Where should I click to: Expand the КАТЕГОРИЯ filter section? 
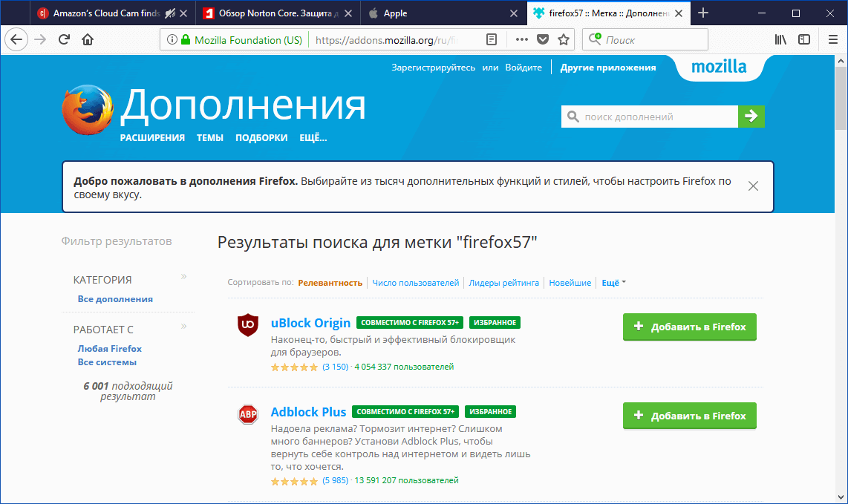pyautogui.click(x=183, y=275)
